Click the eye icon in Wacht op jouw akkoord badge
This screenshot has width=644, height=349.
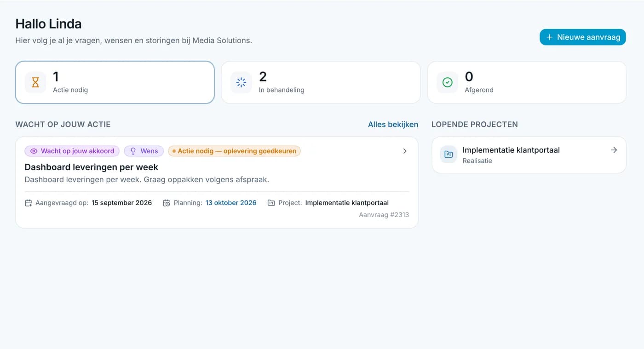34,151
